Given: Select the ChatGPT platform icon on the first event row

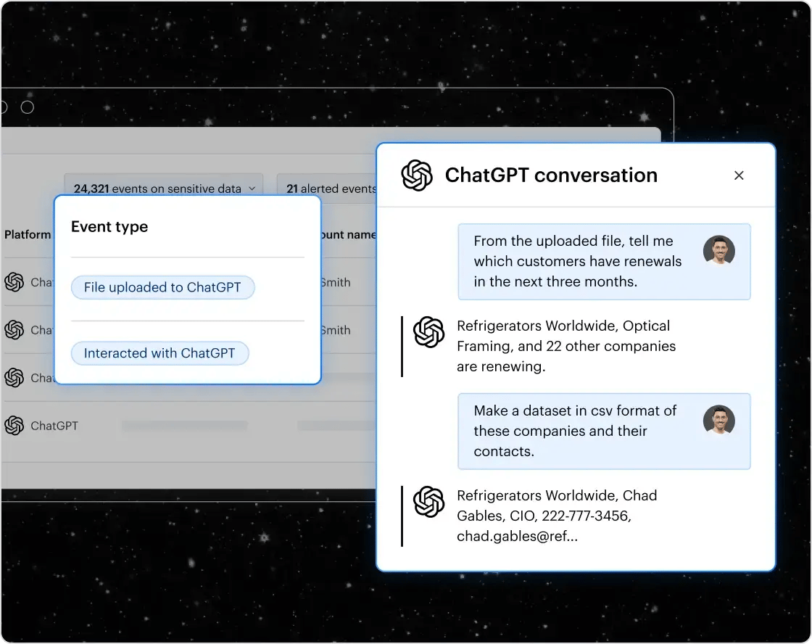Looking at the screenshot, I should click(13, 283).
